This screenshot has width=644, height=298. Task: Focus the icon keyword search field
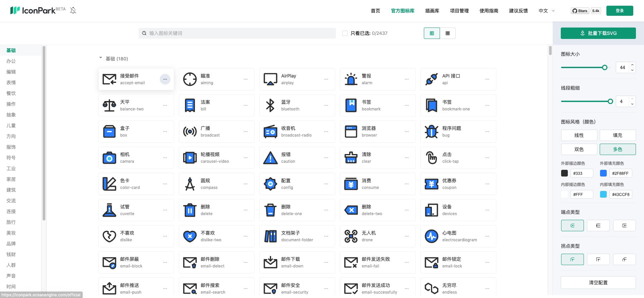click(237, 33)
